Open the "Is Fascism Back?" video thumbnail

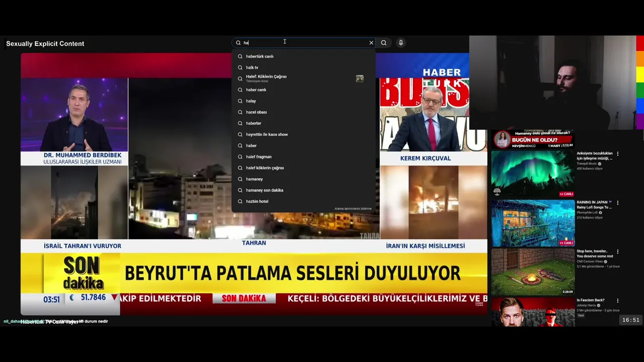pyautogui.click(x=533, y=312)
